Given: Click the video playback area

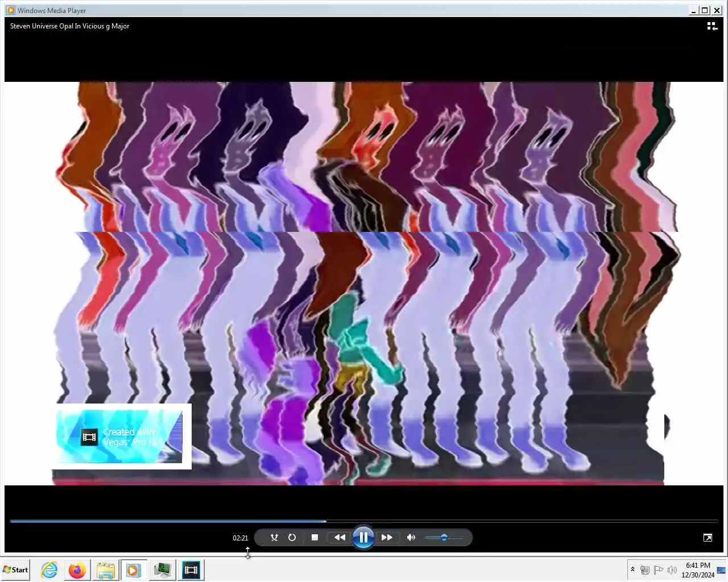Looking at the screenshot, I should tap(364, 283).
